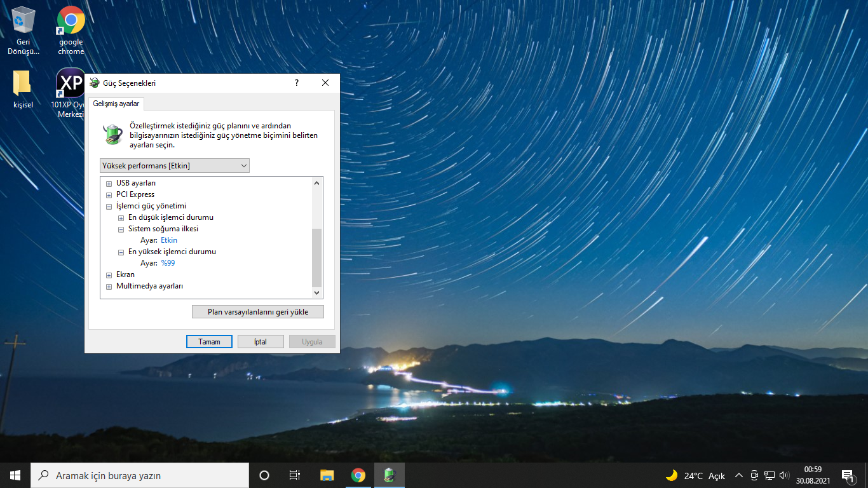868x488 pixels.
Task: Open the Yüksek performans power plan dropdown
Action: (175, 166)
